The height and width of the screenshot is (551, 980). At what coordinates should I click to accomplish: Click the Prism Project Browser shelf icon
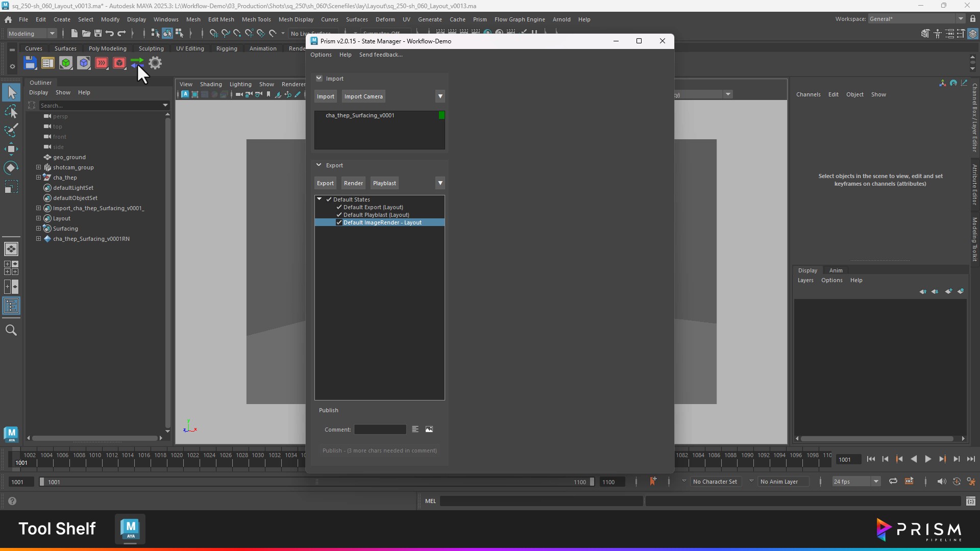click(x=48, y=63)
